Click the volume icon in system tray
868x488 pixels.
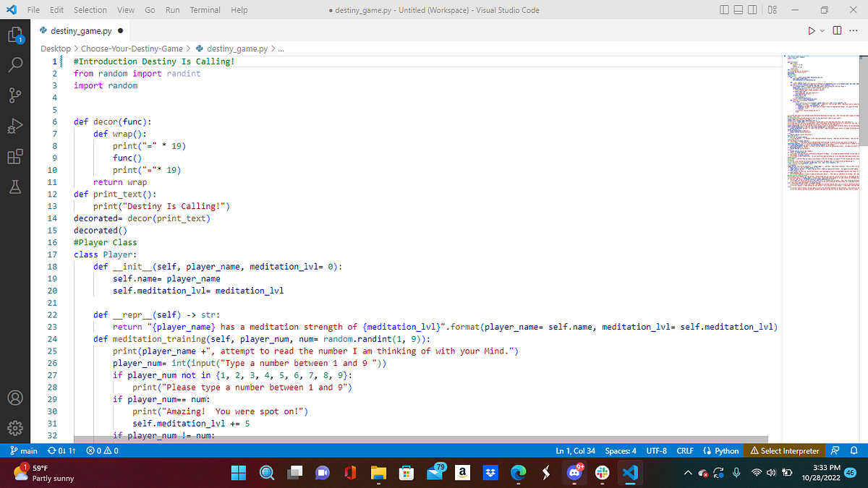coord(772,474)
